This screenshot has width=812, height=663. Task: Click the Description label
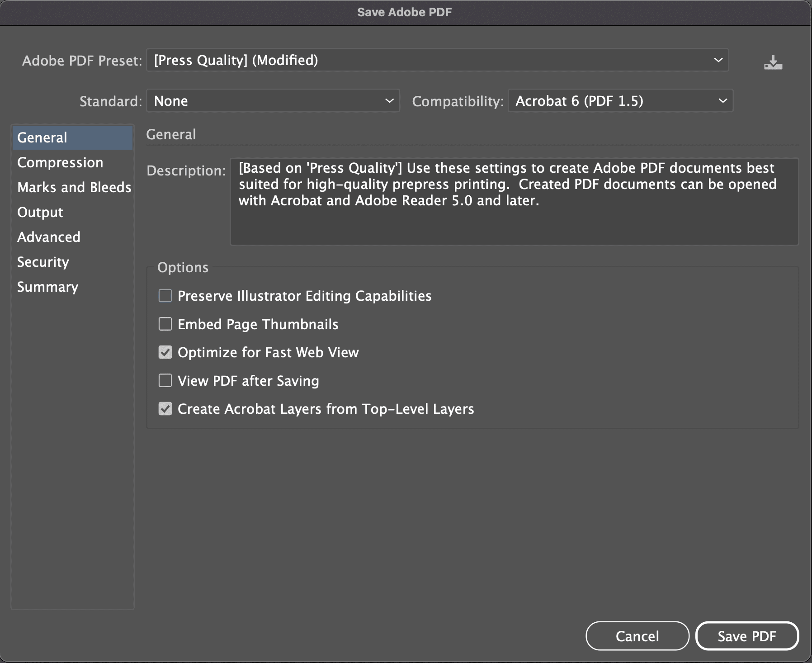tap(186, 170)
